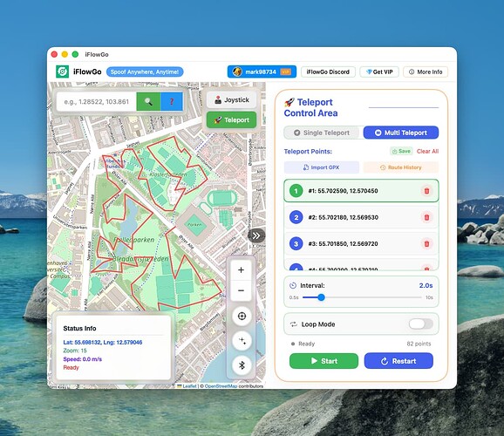Viewport: 504px width, 436px height.
Task: Open the mark98734 account menu
Action: [262, 72]
